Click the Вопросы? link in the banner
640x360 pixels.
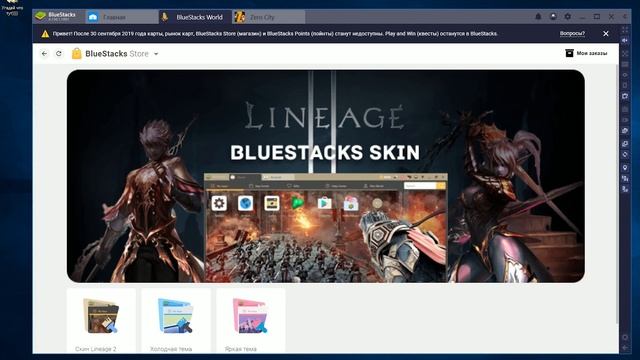click(572, 33)
